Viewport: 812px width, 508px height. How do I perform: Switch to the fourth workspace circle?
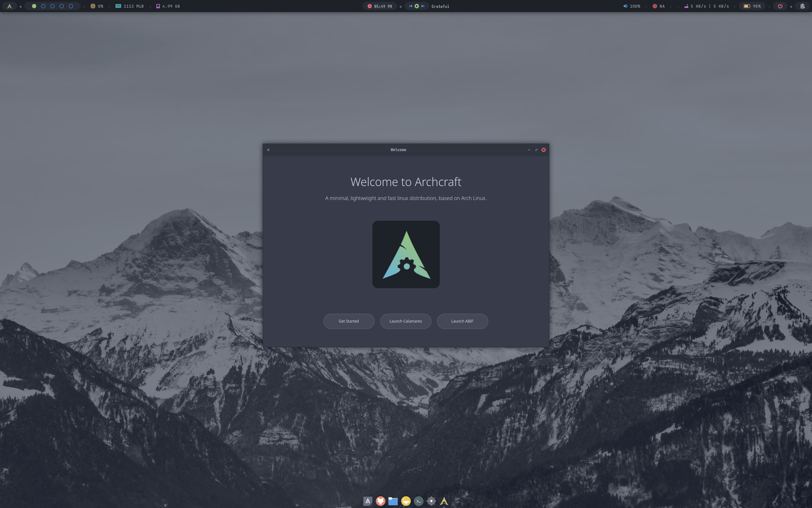(62, 6)
